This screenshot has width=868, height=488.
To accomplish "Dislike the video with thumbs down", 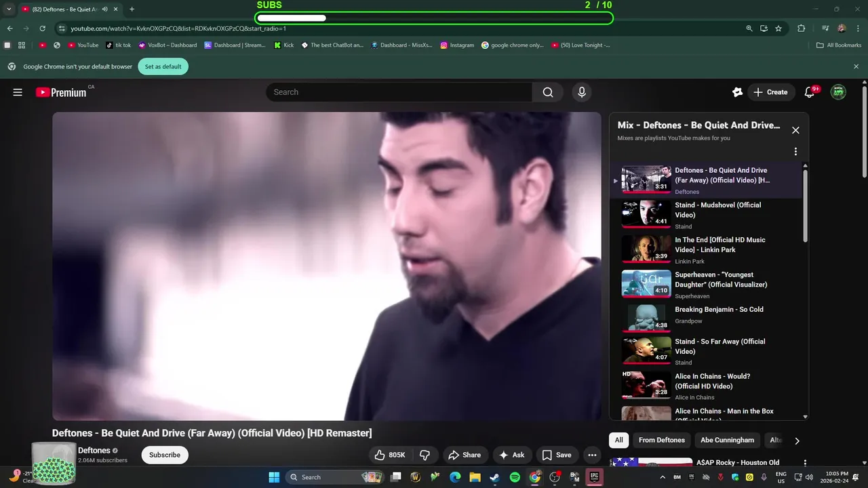I will click(425, 455).
